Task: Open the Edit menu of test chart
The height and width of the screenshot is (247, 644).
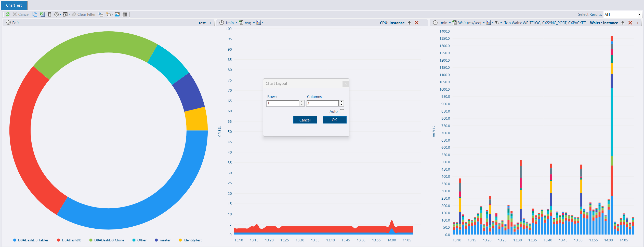Action: point(13,23)
